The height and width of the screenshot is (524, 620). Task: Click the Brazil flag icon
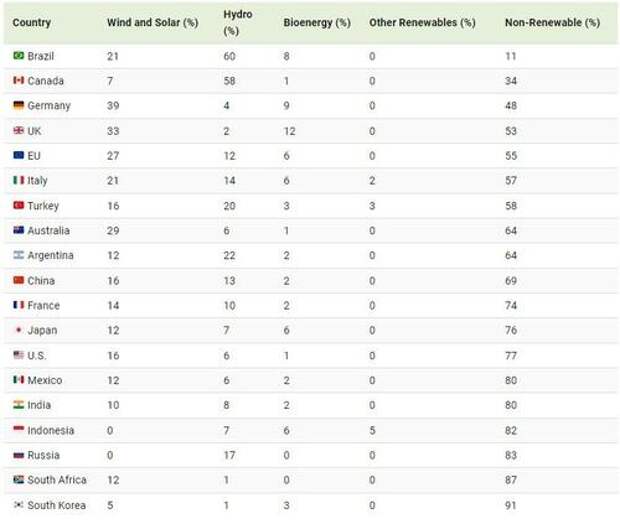18,56
